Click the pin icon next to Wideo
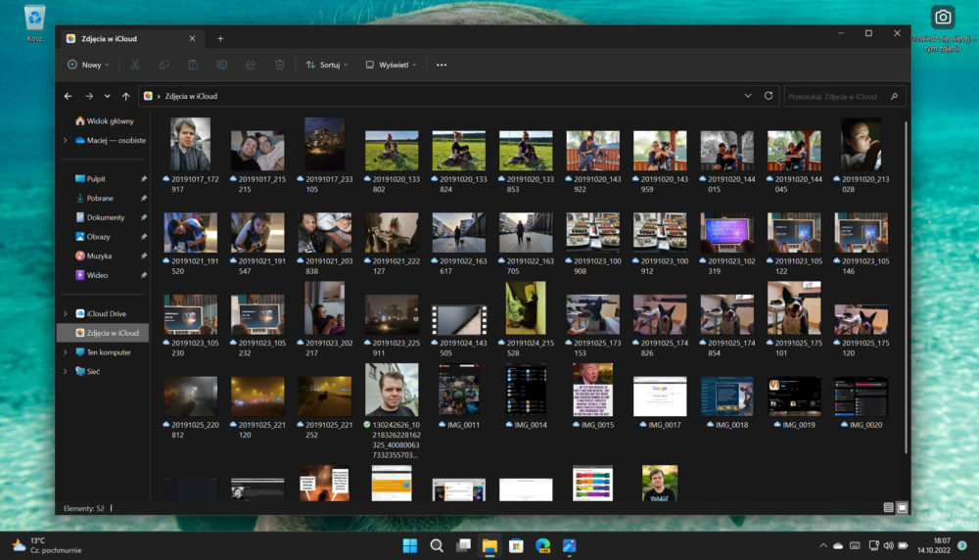Viewport: 979px width, 560px height. 144,275
